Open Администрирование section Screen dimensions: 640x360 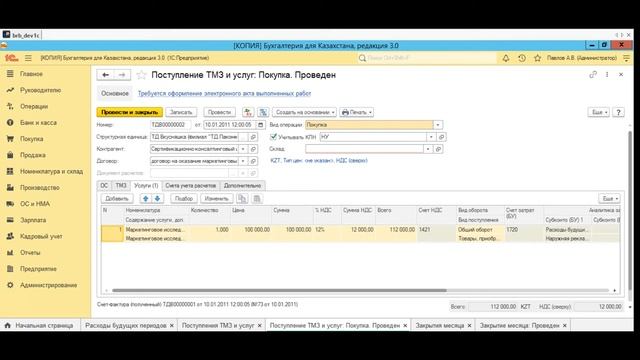click(x=49, y=285)
